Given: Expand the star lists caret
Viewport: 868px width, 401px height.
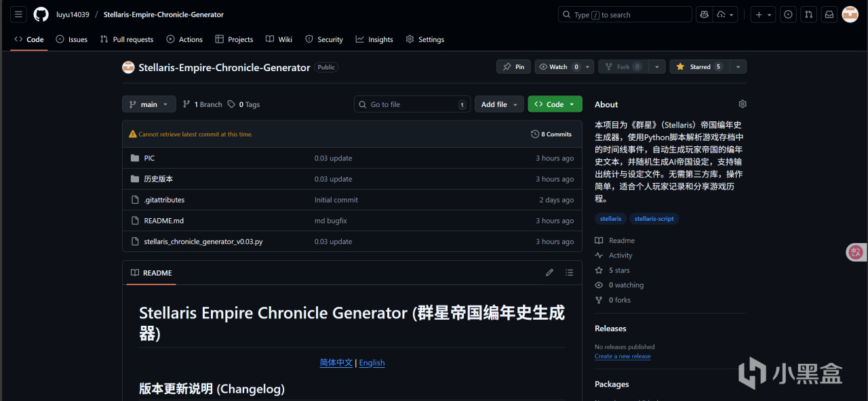Looking at the screenshot, I should click(x=738, y=67).
